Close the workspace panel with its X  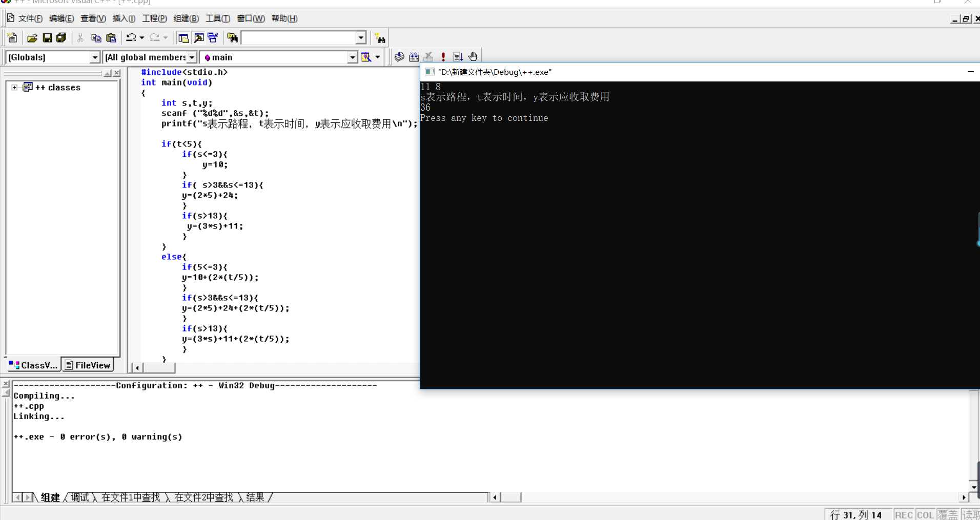click(x=117, y=73)
